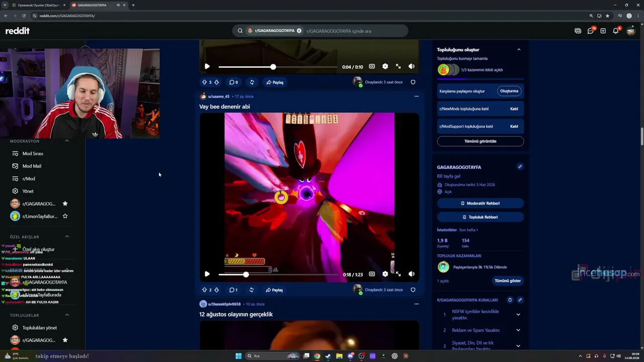Screen dimensions: 644x362
Task: Crosspost the 'Vay bee denenir abi' post
Action: tap(251, 290)
